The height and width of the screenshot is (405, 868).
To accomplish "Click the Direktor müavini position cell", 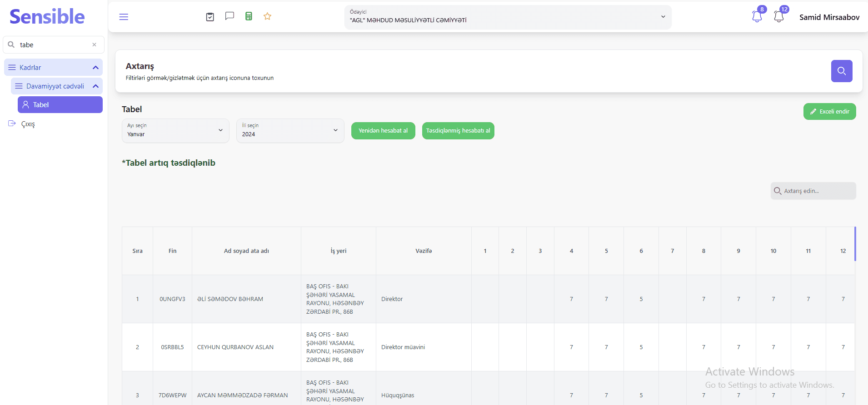I will [424, 347].
